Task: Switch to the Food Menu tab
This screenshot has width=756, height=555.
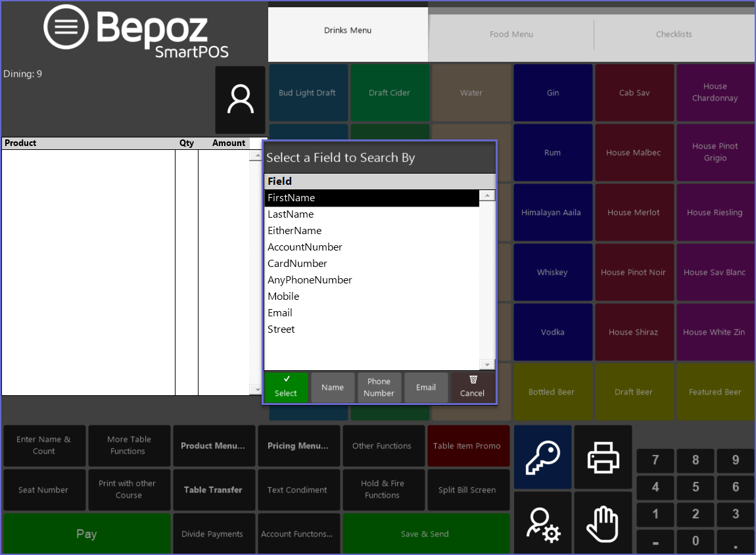Action: pyautogui.click(x=511, y=34)
